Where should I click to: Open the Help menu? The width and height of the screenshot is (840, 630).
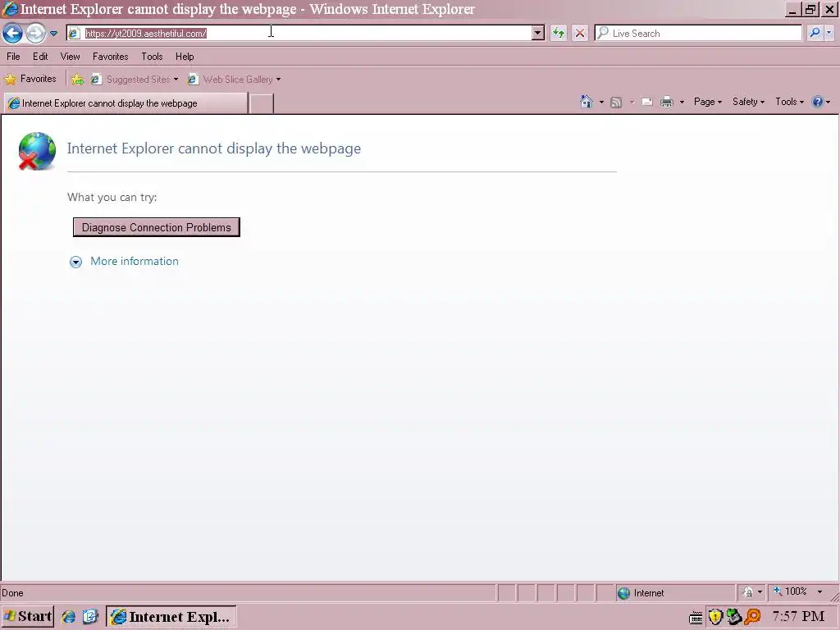[185, 57]
